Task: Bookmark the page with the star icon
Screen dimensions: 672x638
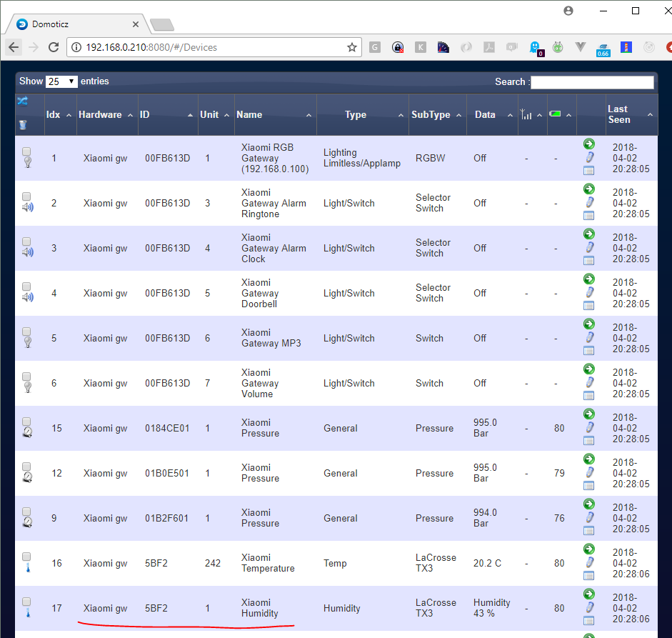Action: (352, 47)
